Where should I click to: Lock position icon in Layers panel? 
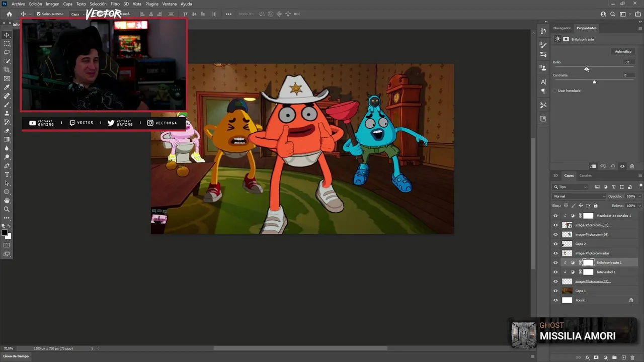[x=581, y=206]
